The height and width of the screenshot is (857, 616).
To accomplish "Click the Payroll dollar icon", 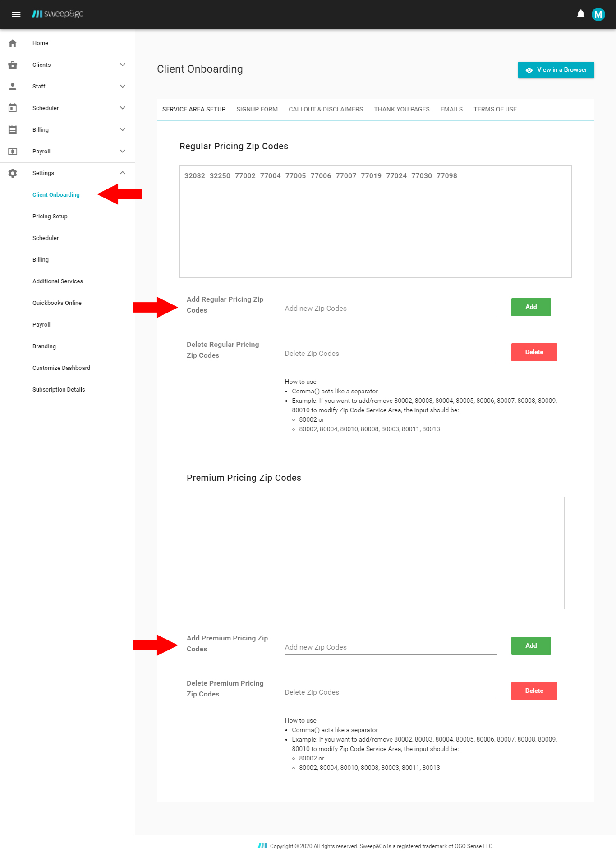I will coord(13,152).
